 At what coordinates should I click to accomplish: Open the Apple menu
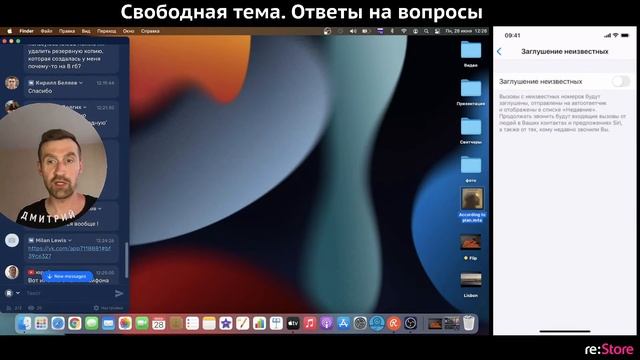coord(10,31)
